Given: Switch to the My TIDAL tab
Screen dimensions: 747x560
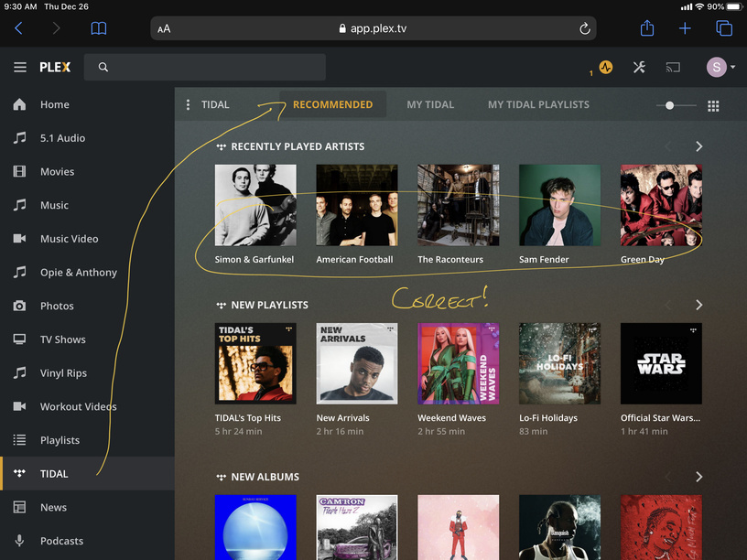Looking at the screenshot, I should [x=430, y=104].
